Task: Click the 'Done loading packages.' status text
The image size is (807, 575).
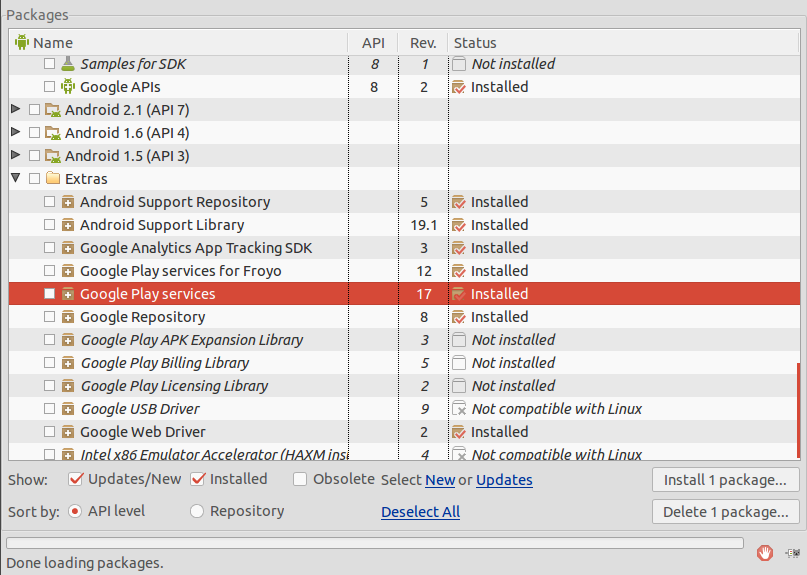Action: coord(85,563)
